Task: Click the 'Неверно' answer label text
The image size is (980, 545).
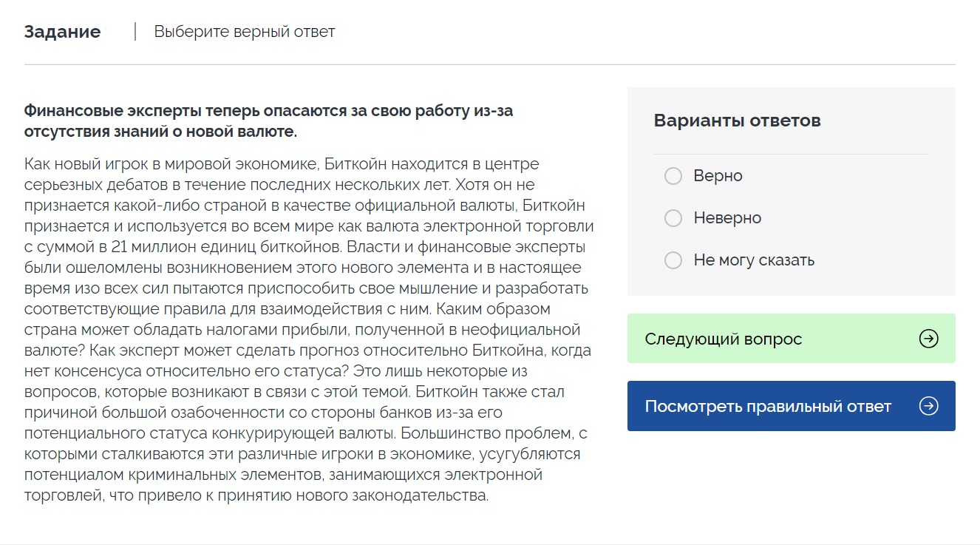Action: [x=727, y=218]
